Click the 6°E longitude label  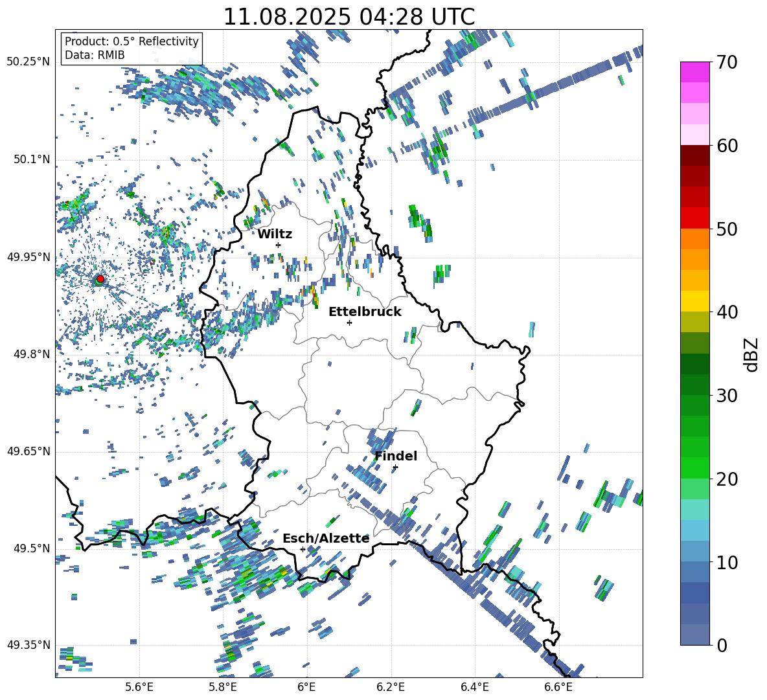[x=306, y=688]
